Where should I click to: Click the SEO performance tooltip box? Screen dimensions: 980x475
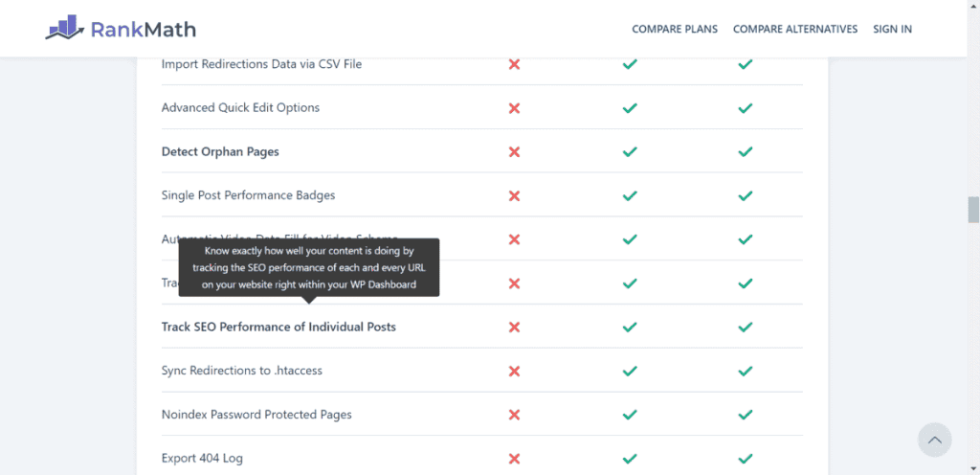pyautogui.click(x=309, y=267)
